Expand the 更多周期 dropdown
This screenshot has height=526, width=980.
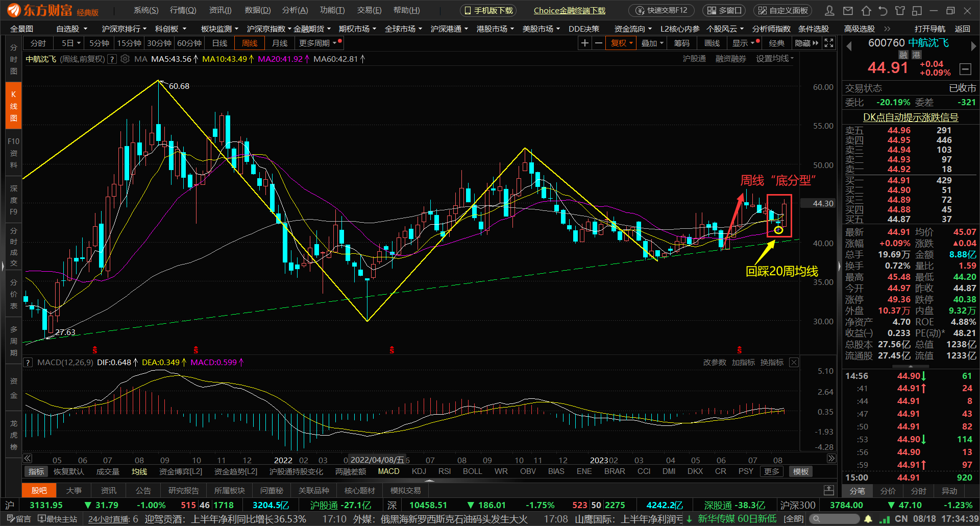click(x=318, y=43)
